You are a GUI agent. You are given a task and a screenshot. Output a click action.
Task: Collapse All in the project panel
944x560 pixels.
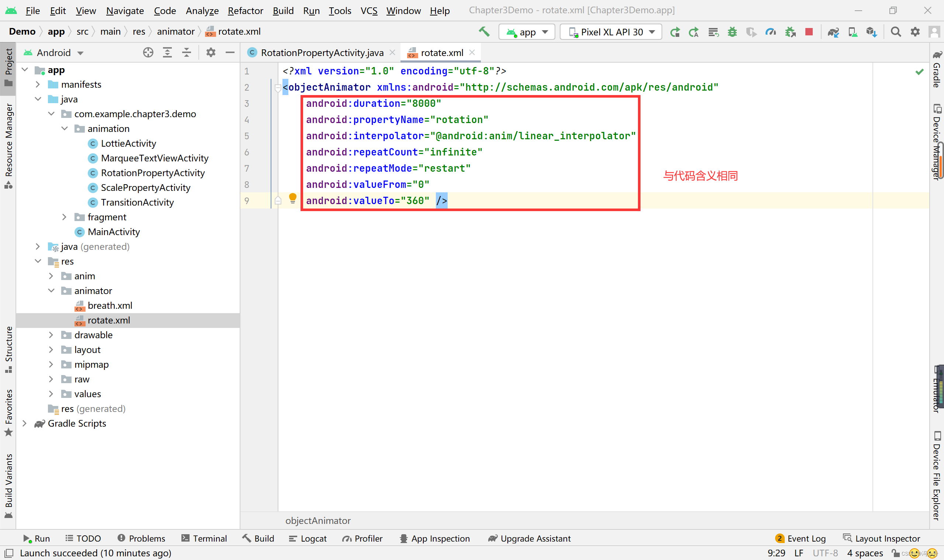[187, 52]
